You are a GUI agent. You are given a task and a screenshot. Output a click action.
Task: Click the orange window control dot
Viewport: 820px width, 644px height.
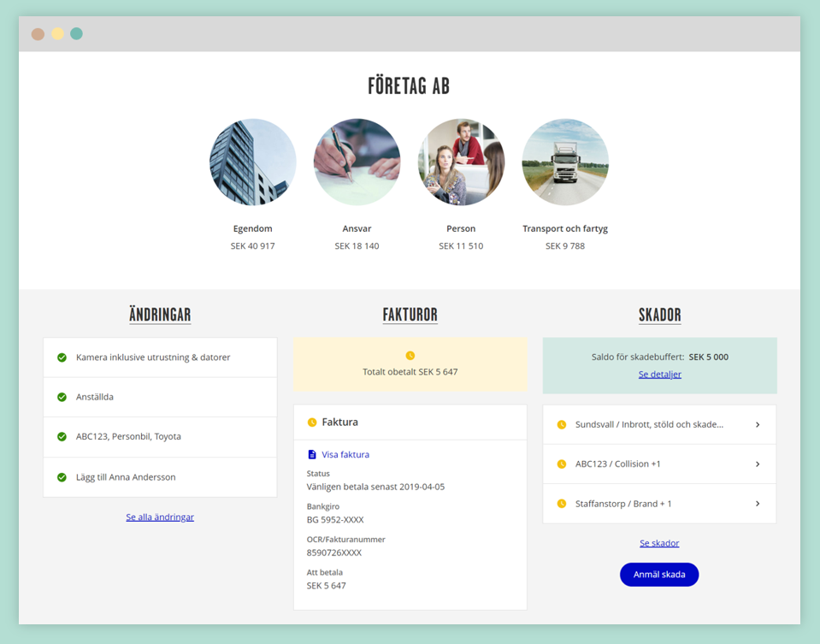point(38,34)
